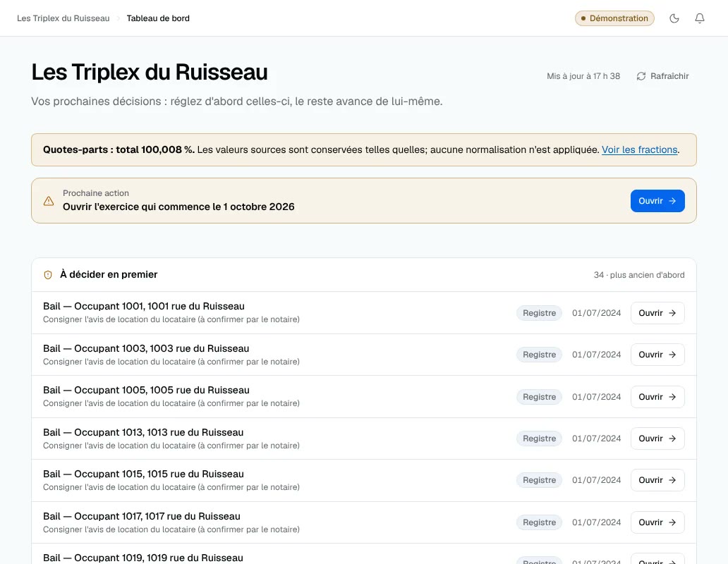The height and width of the screenshot is (564, 728).
Task: Click the Démonstration badge
Action: 614,18
